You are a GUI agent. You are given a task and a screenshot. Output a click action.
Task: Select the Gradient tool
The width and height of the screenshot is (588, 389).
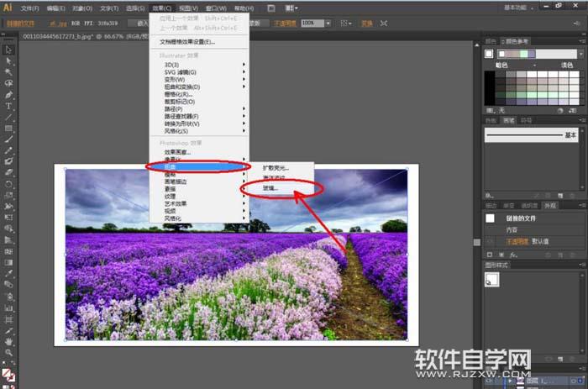pyautogui.click(x=8, y=262)
